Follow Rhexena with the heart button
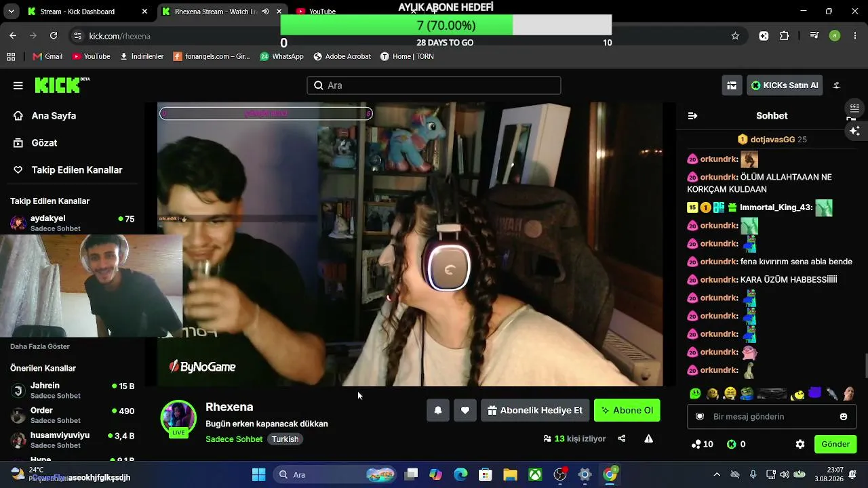 pos(465,410)
